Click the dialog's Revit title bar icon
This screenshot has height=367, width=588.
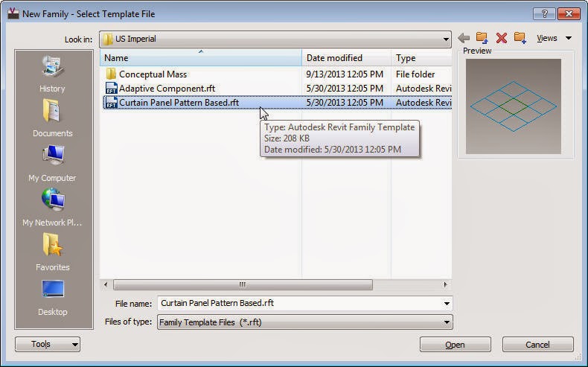pos(13,14)
